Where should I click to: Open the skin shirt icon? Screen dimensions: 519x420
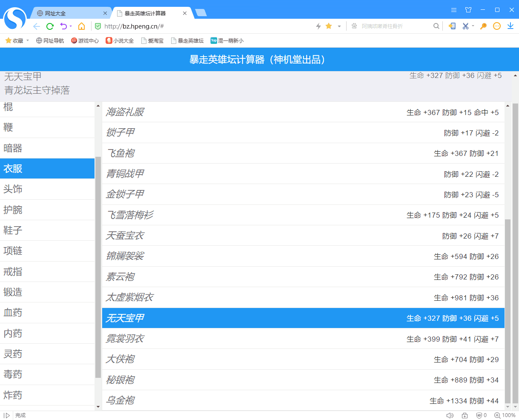(468, 10)
